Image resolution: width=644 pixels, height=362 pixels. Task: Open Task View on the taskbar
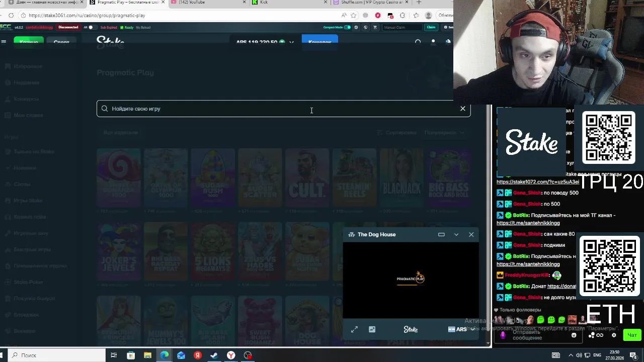click(114, 355)
